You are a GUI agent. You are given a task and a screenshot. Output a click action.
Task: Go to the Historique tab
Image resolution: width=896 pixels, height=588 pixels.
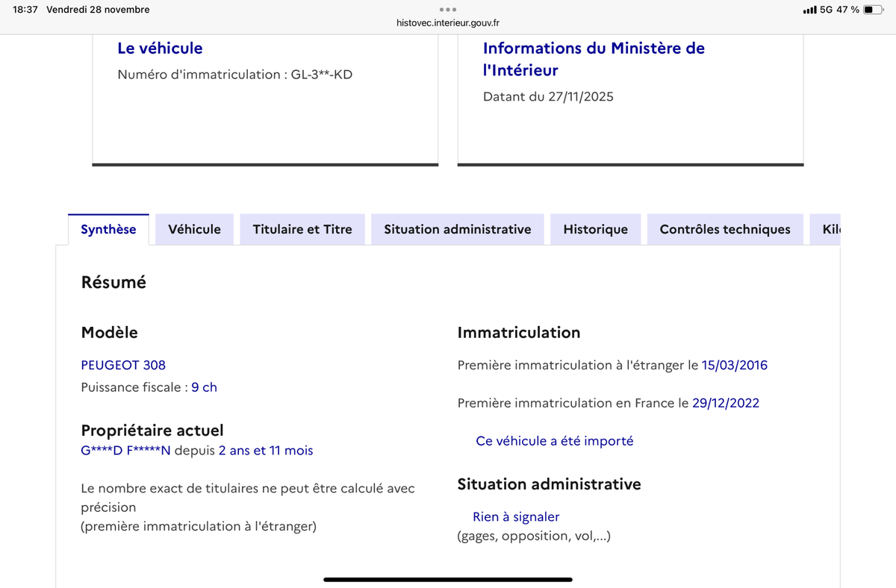596,229
